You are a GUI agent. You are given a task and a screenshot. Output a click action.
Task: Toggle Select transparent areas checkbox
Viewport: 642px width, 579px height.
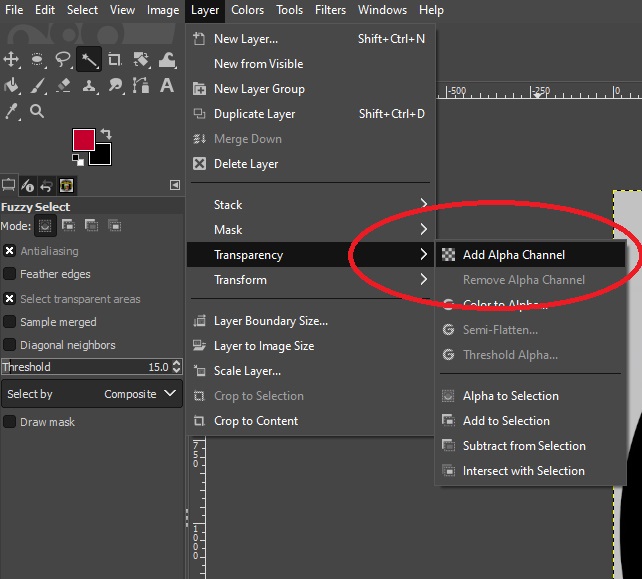click(x=9, y=299)
